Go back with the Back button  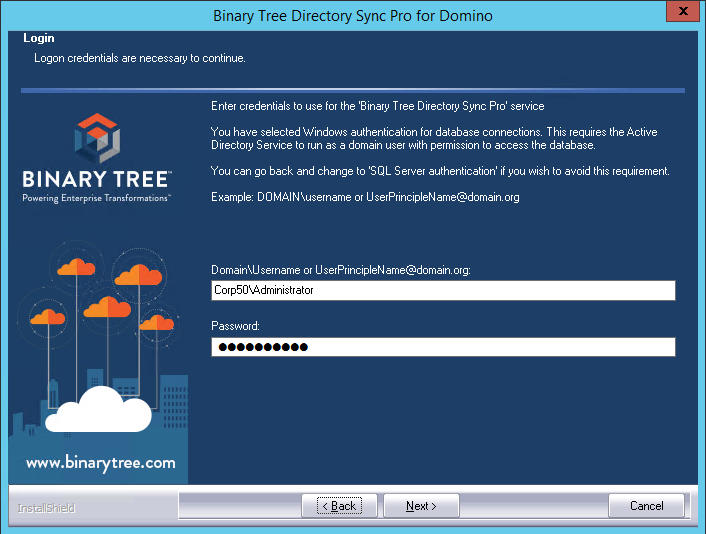[339, 506]
